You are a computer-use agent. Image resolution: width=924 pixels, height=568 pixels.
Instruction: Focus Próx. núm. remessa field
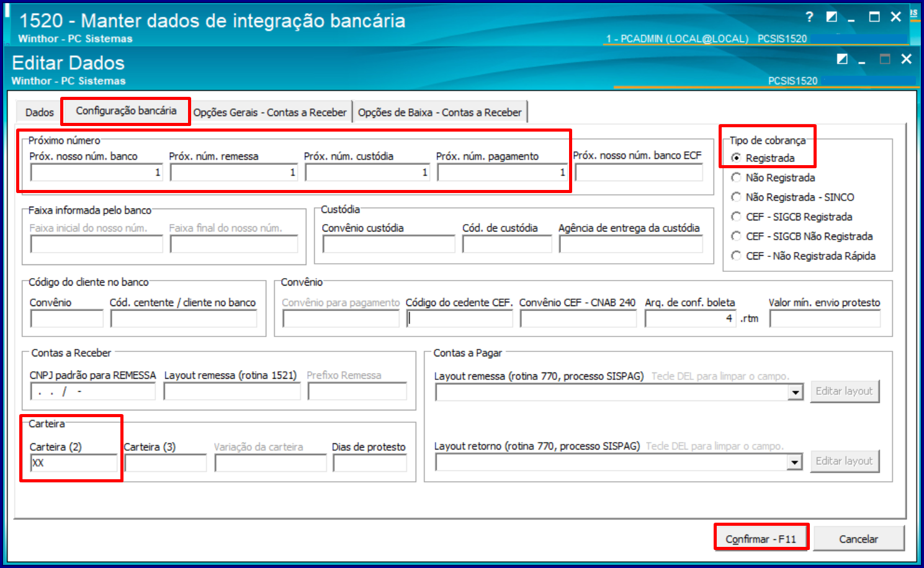click(234, 172)
